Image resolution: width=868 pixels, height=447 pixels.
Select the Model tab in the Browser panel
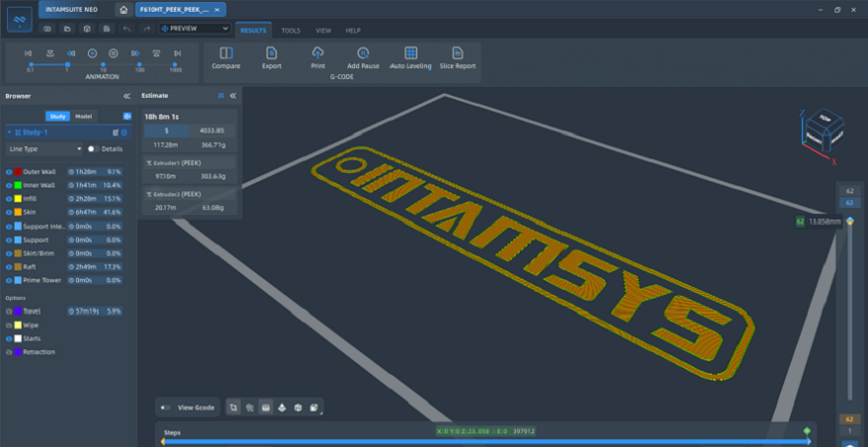(x=84, y=116)
